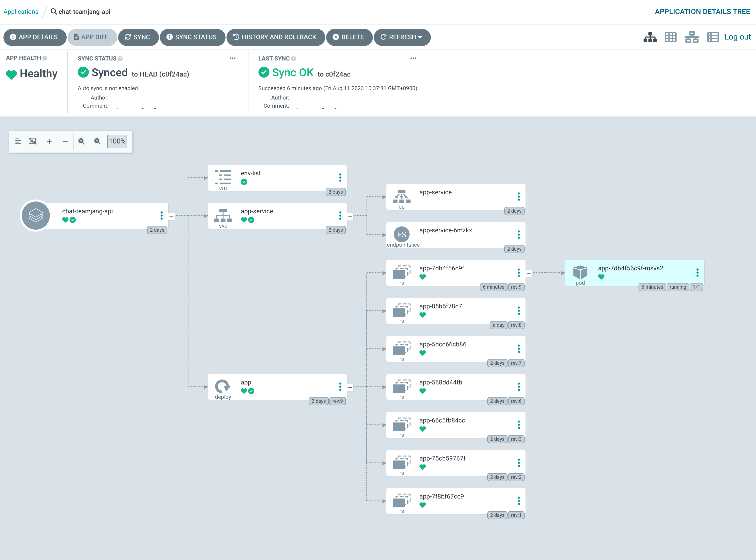756x560 pixels.
Task: Collapse app-7db4f56c9f replicaset children
Action: (529, 273)
